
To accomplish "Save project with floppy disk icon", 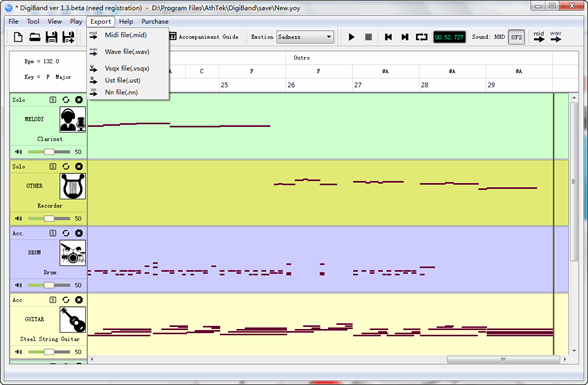I will pos(51,37).
